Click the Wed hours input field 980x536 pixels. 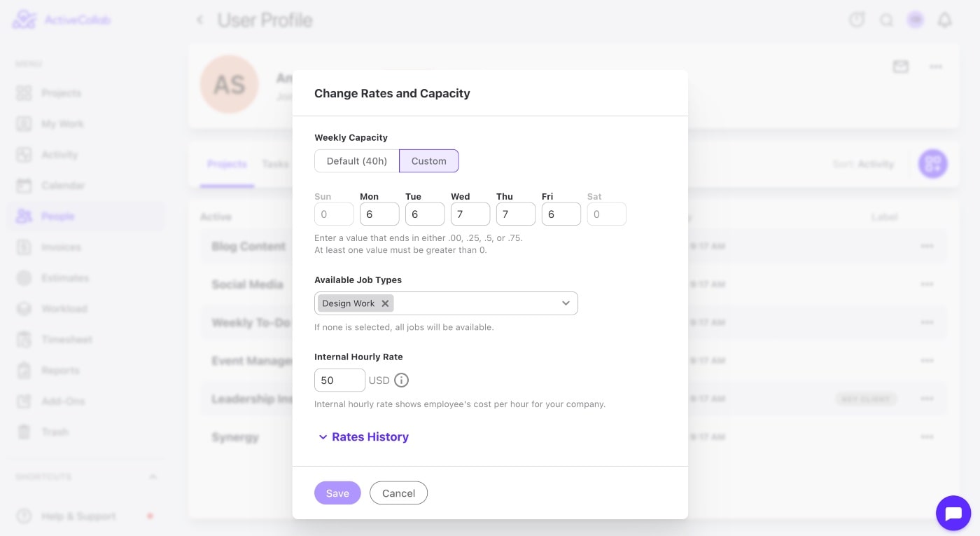(470, 214)
